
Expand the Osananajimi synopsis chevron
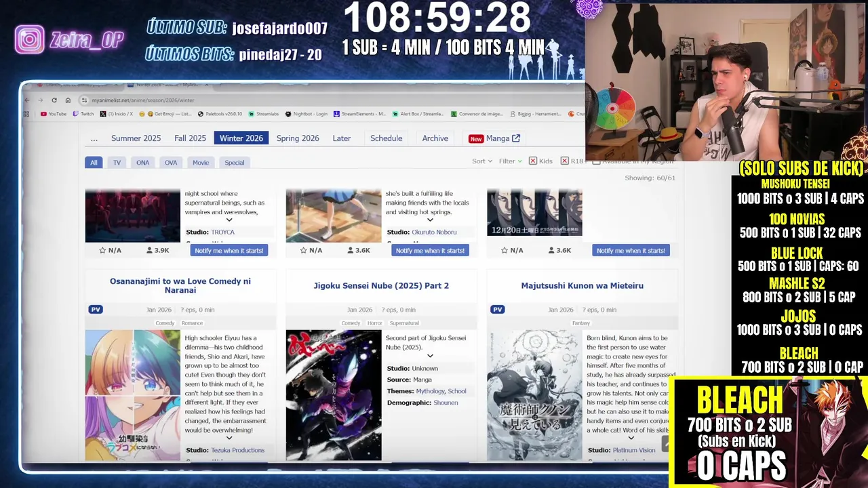tap(229, 439)
